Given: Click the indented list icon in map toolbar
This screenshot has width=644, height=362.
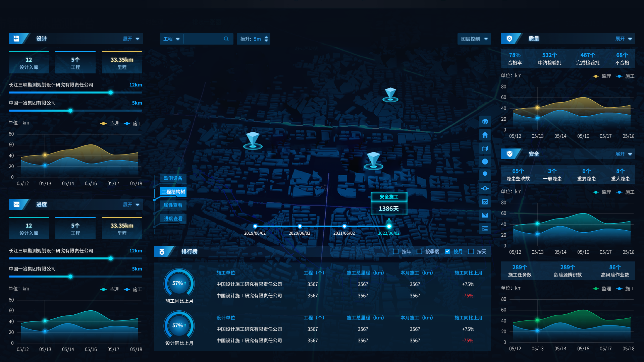Looking at the screenshot, I should pos(485,229).
